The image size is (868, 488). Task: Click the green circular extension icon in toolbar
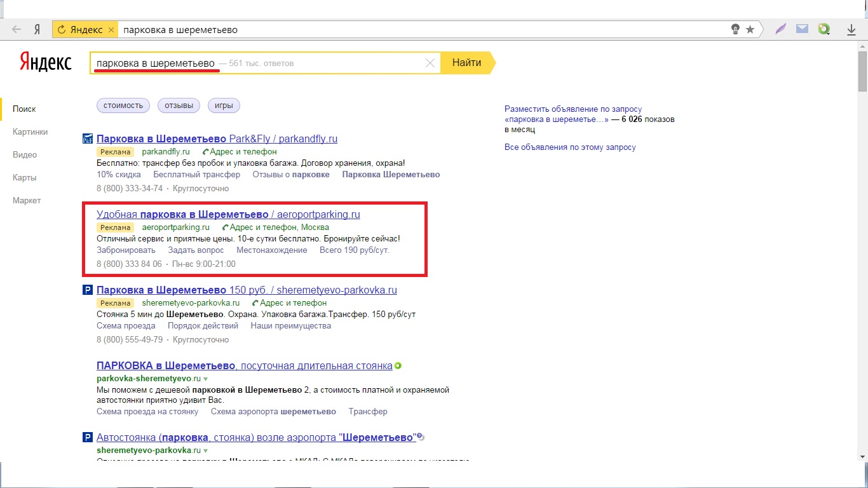(x=824, y=29)
